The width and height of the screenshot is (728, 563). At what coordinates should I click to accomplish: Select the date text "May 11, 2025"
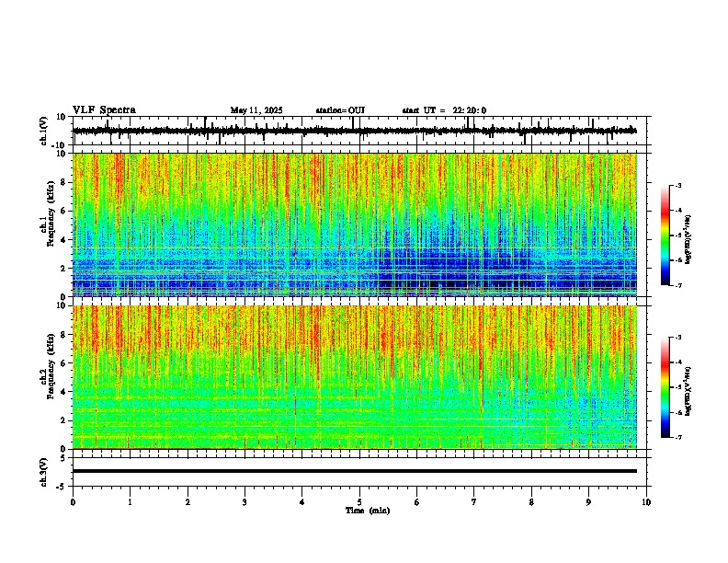(256, 110)
